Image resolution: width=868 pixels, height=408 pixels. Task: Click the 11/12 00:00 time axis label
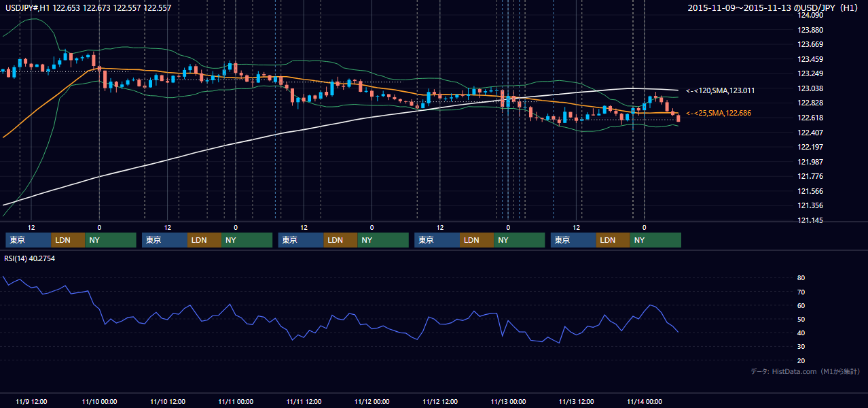pos(372,401)
